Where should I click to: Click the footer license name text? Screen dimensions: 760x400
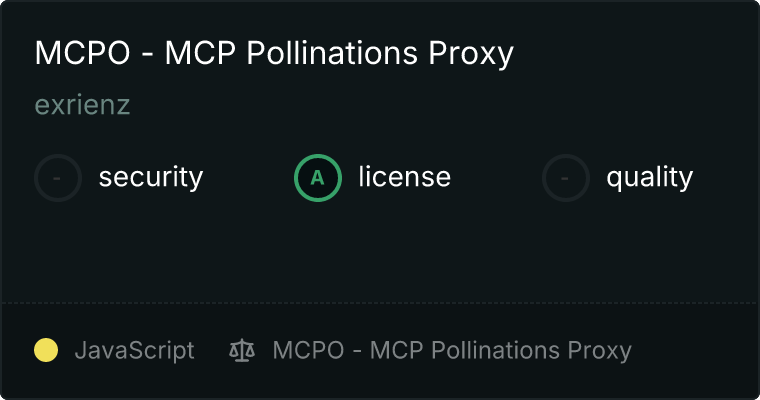[452, 351]
